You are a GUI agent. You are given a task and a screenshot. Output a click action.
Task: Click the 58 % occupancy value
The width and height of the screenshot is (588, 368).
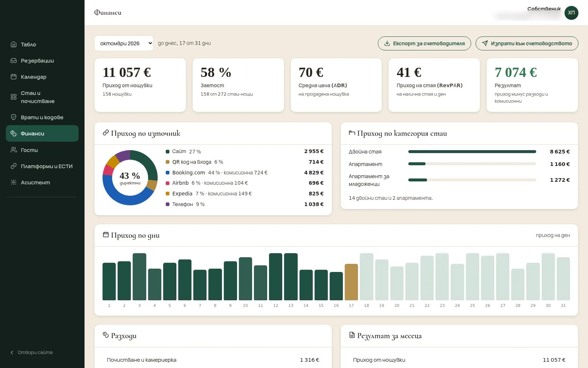[x=216, y=72]
